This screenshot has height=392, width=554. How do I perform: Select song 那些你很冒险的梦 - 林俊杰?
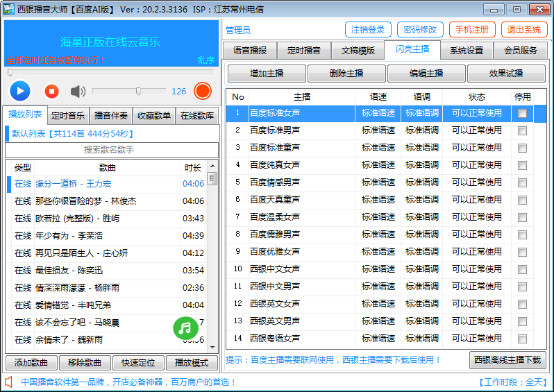click(106, 201)
